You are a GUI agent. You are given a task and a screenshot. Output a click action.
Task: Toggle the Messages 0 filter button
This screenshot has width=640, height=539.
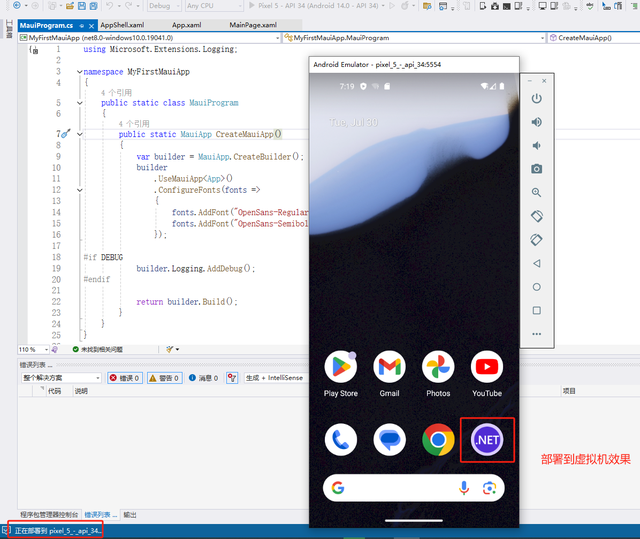point(203,378)
